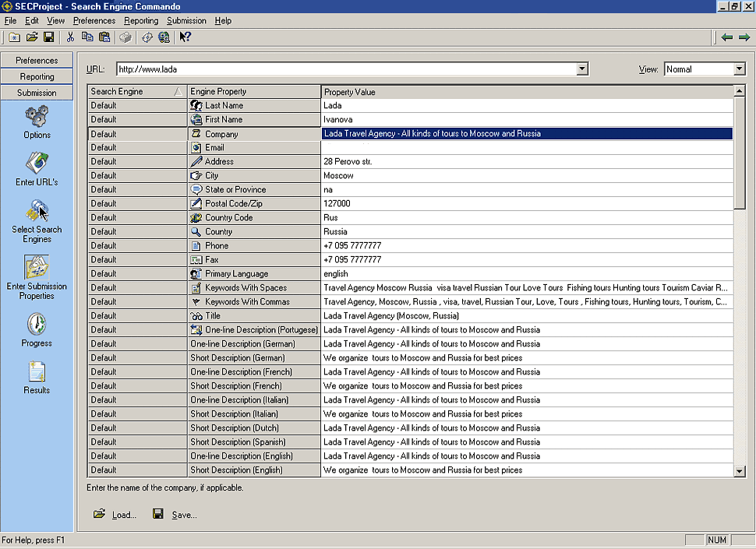The width and height of the screenshot is (756, 549).
Task: Click the Load... button label
Action: [x=124, y=515]
